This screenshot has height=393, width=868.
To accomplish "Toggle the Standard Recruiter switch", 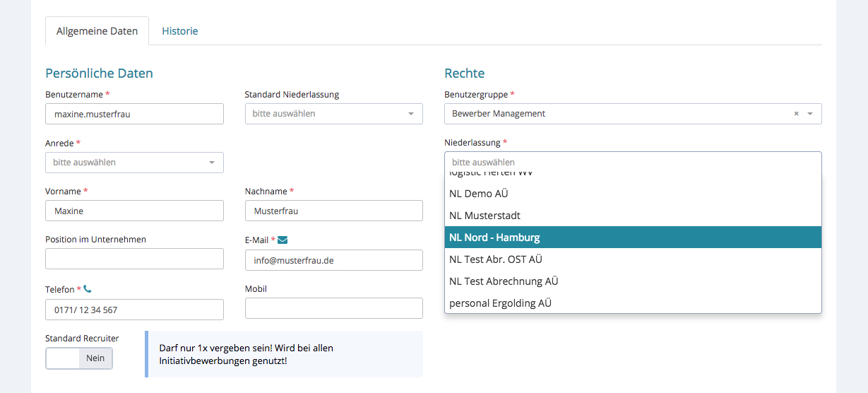I will click(x=79, y=358).
